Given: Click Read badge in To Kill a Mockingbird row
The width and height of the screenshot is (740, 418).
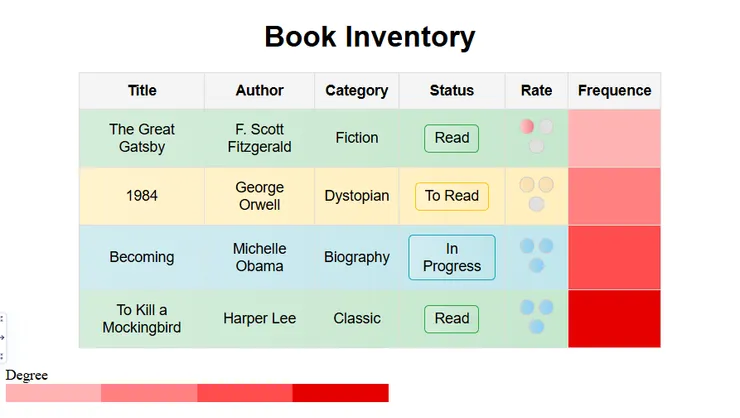Looking at the screenshot, I should [451, 319].
